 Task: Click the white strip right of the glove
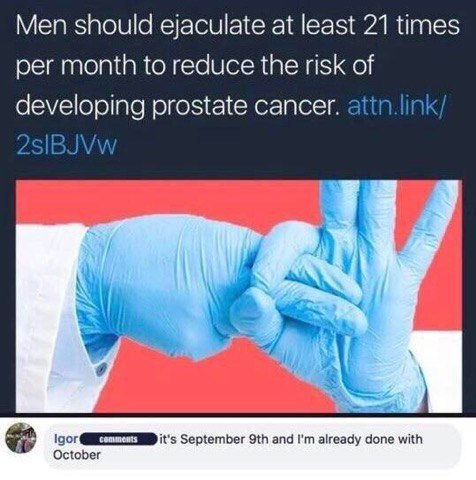click(x=439, y=370)
